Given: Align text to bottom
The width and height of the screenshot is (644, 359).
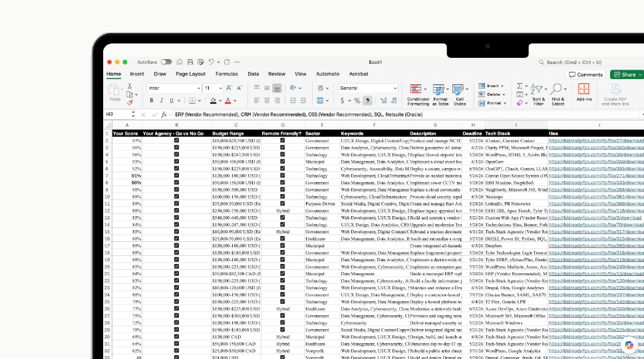Looking at the screenshot, I should (x=277, y=88).
